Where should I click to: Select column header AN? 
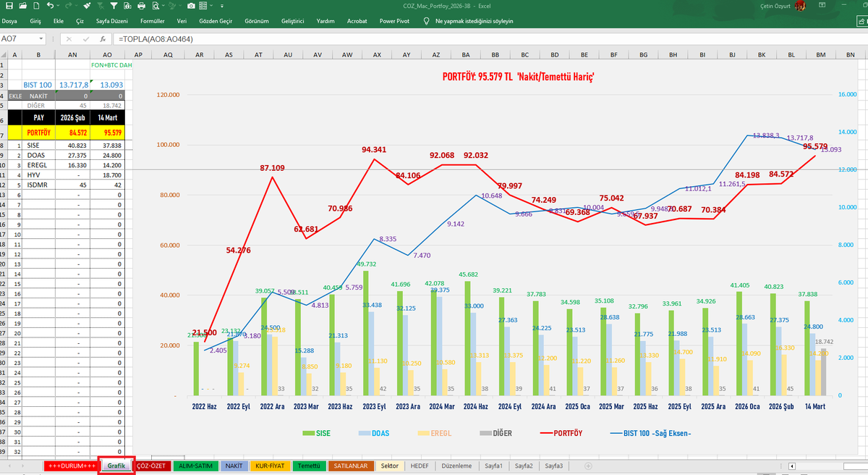tap(72, 54)
